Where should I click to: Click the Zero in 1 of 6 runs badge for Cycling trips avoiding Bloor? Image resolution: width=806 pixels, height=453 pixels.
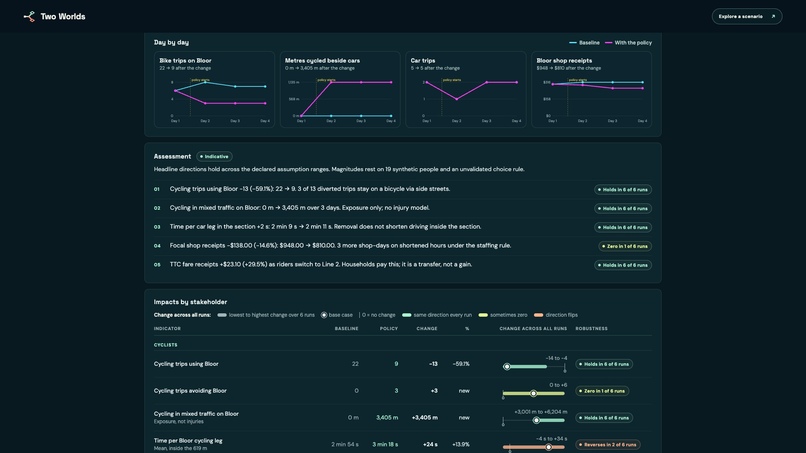tap(602, 391)
